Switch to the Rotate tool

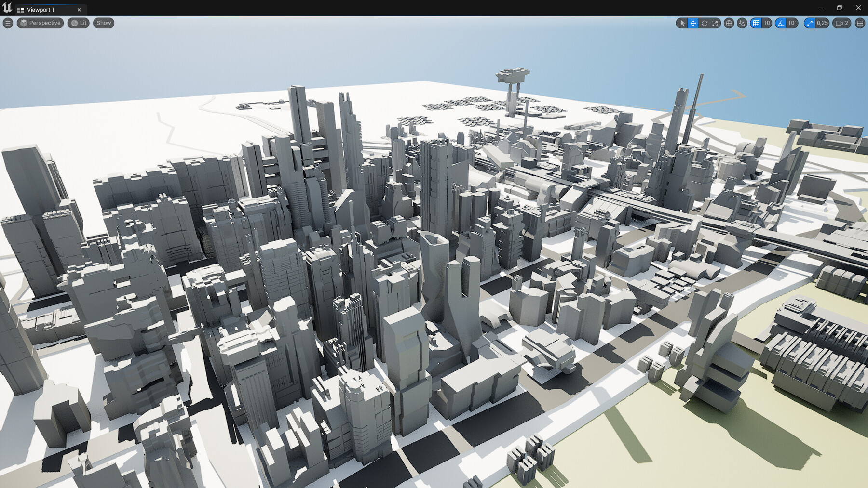click(x=705, y=23)
